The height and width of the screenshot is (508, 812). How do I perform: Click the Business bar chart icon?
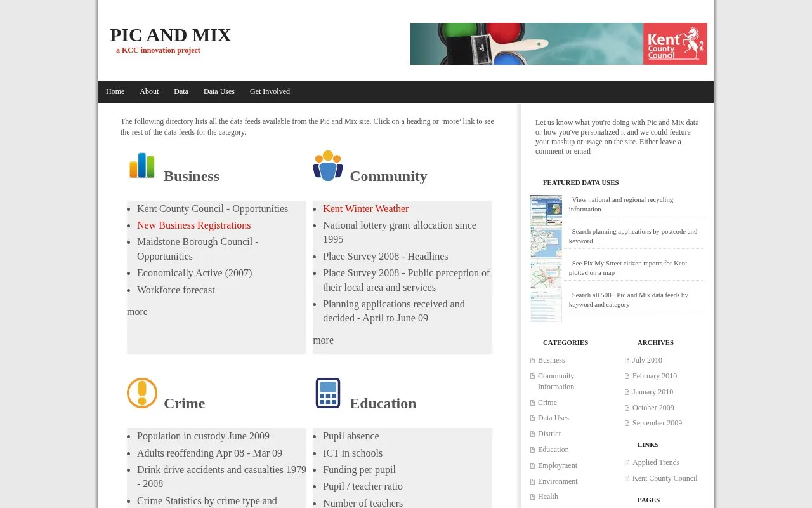(142, 166)
